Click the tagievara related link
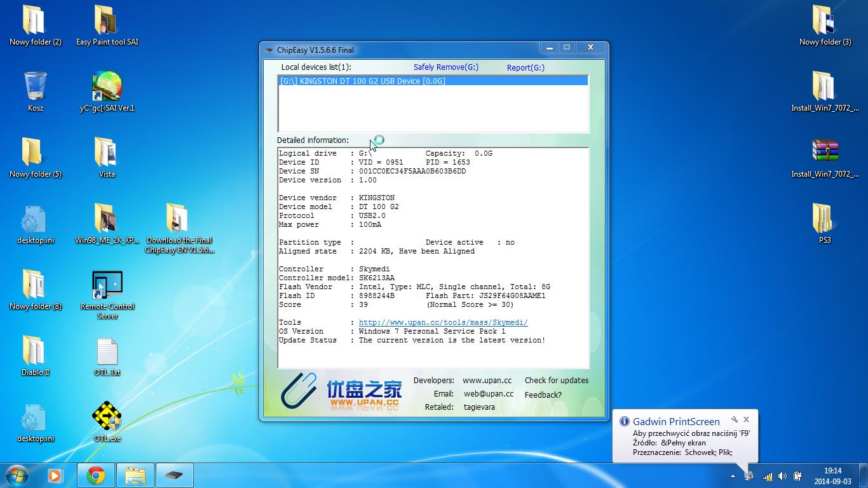Viewport: 868px width, 488px height. pyautogui.click(x=479, y=407)
